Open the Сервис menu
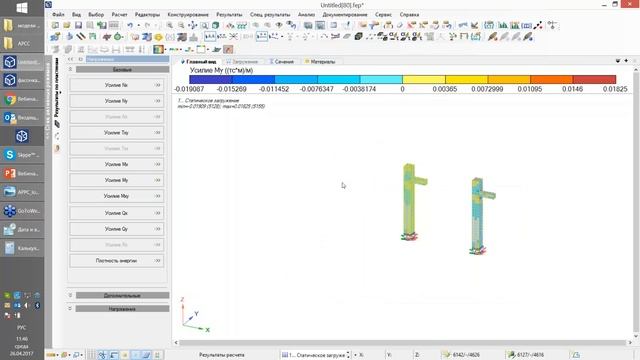This screenshot has width=640, height=360. pos(383,14)
